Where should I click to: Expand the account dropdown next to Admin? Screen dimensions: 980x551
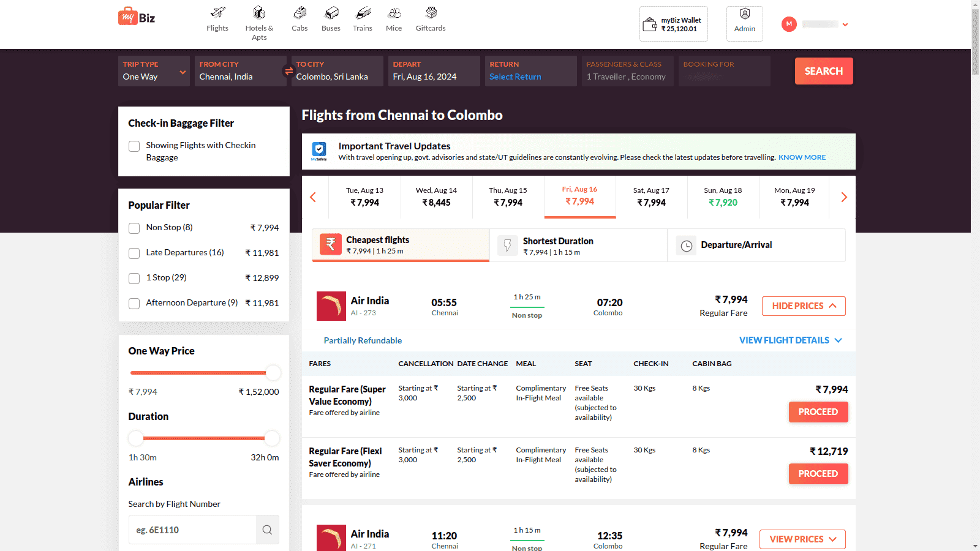click(846, 24)
